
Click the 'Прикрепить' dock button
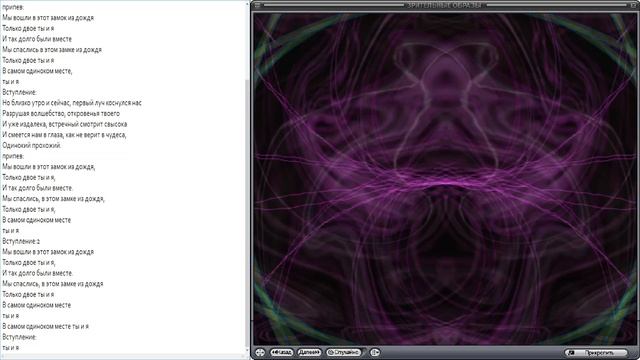click(x=596, y=353)
